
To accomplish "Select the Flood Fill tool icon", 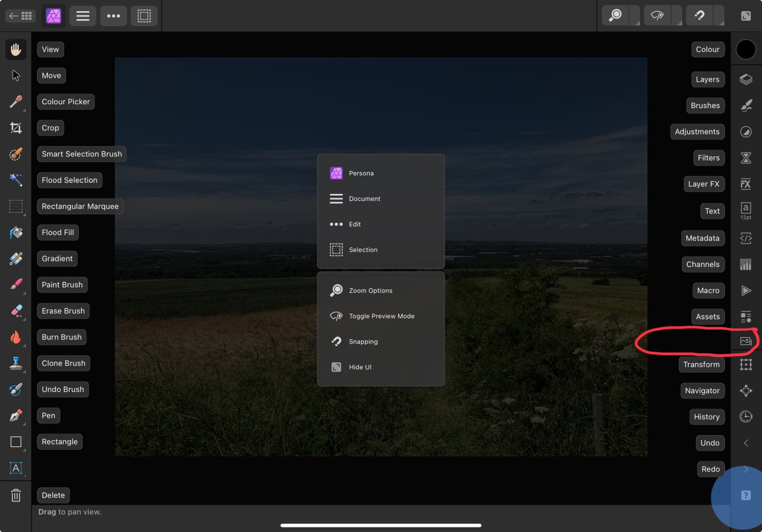I will click(x=16, y=232).
